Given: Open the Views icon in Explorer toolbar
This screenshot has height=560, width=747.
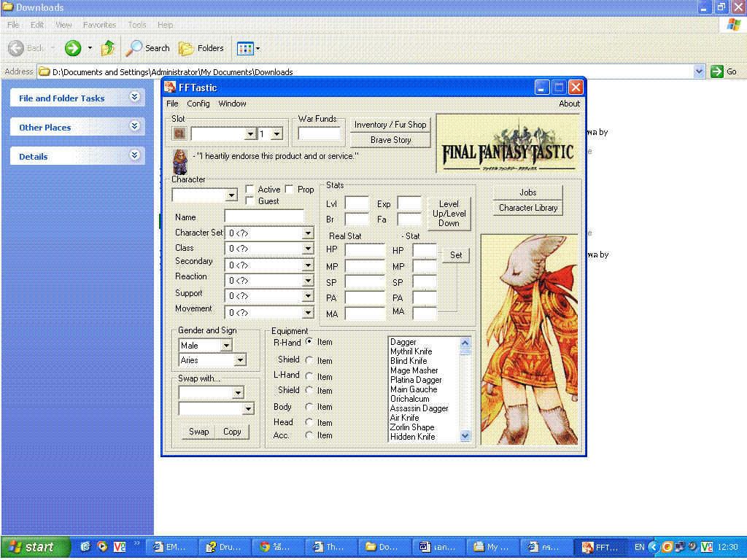Looking at the screenshot, I should [245, 48].
